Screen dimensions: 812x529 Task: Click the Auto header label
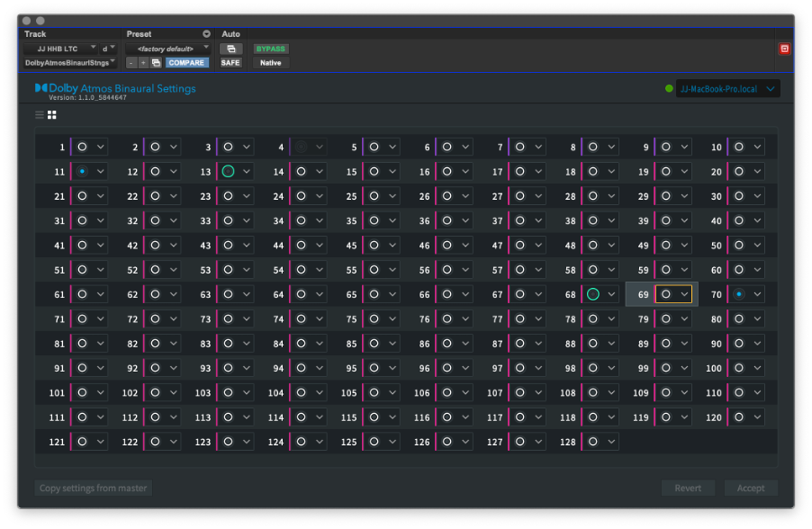231,34
